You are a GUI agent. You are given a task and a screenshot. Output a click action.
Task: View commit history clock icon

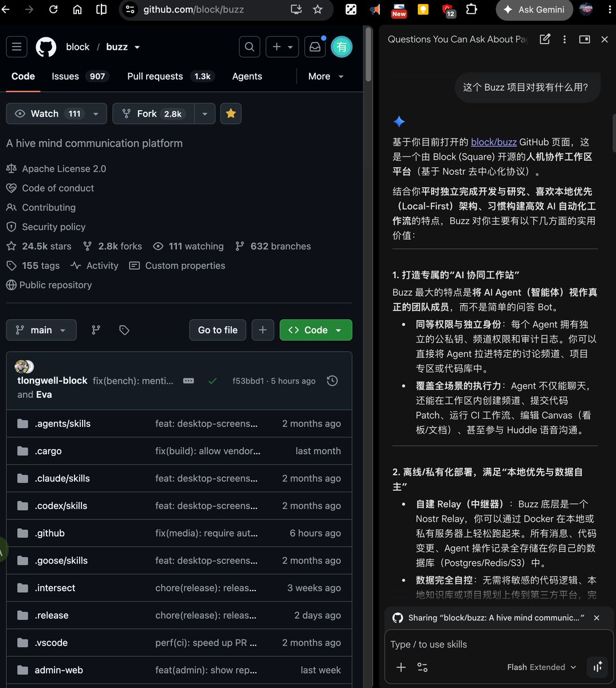tap(332, 381)
